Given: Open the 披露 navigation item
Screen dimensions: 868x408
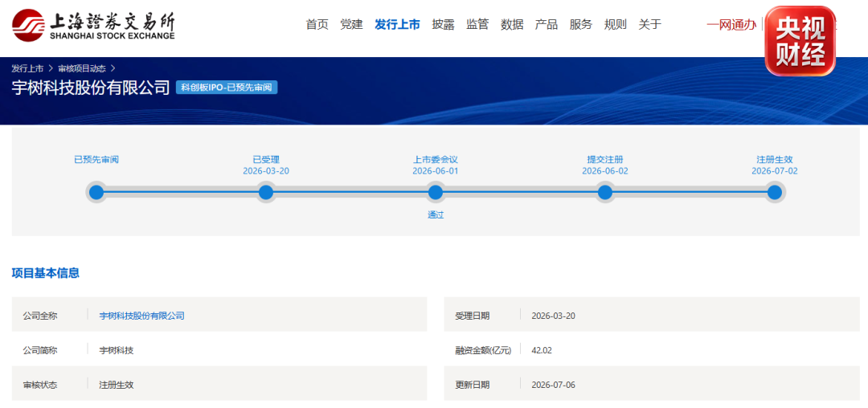Looking at the screenshot, I should click(444, 24).
